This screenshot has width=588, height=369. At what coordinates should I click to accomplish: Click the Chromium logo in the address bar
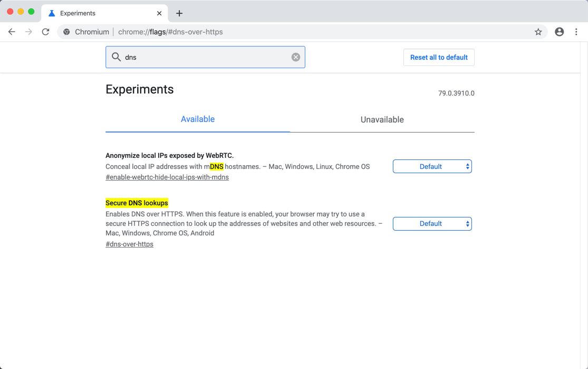[66, 32]
